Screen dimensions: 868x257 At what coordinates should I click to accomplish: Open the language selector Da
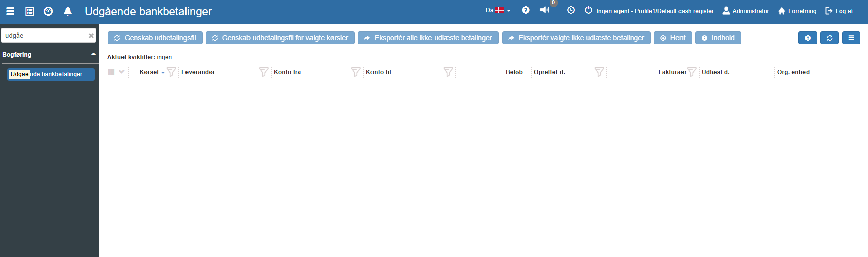pyautogui.click(x=498, y=10)
